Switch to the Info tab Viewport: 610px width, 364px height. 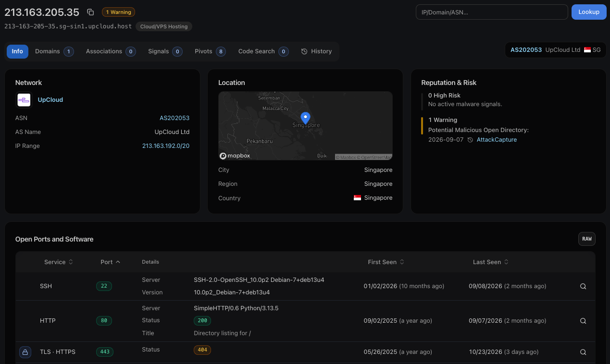[17, 51]
